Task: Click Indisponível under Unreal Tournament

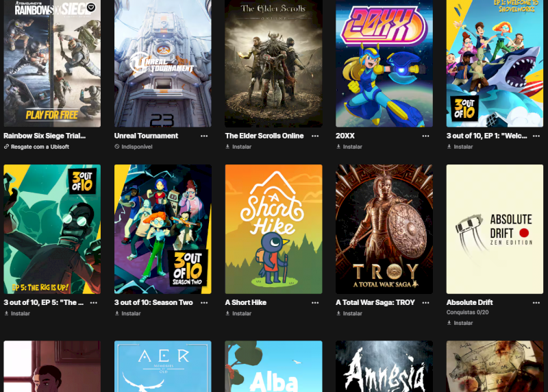Action: [134, 147]
